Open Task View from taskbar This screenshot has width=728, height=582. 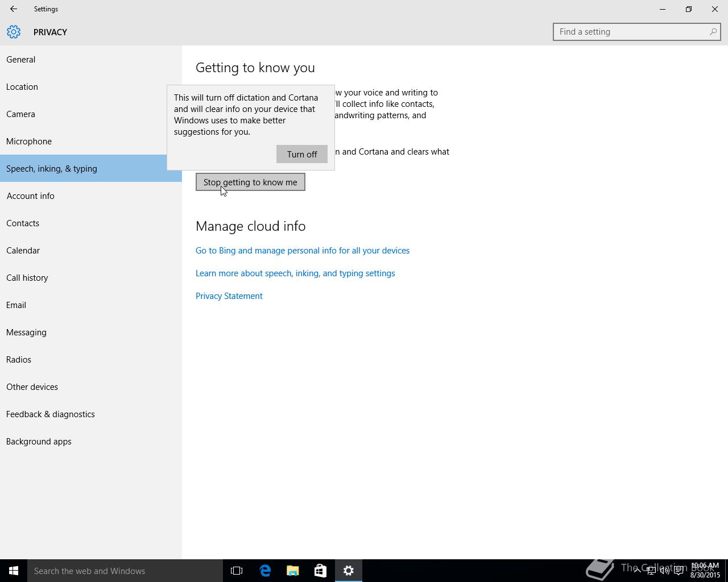[237, 571]
